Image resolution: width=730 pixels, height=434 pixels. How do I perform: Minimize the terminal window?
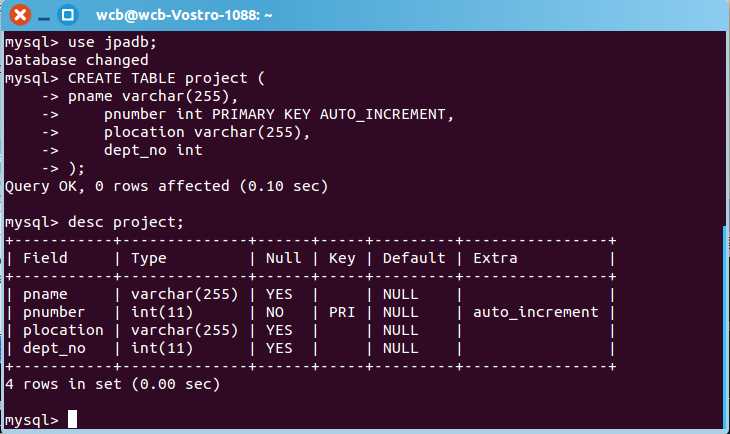pos(44,15)
